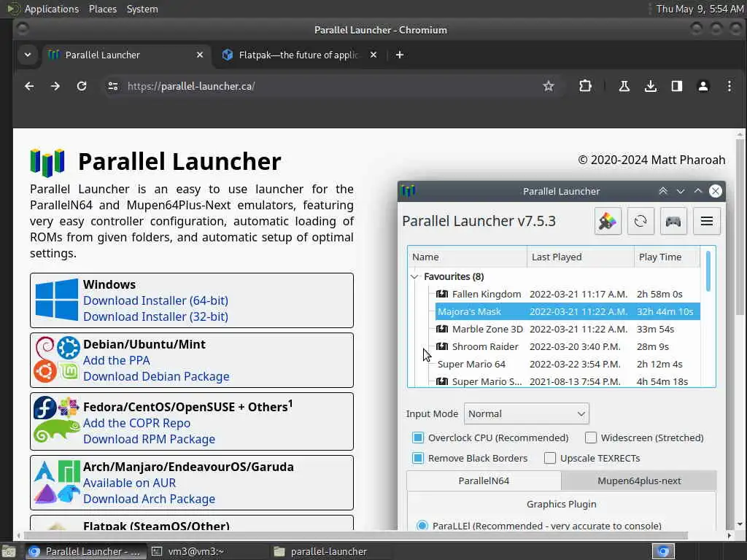747x560 pixels.
Task: Open the Input Mode dropdown
Action: point(527,414)
